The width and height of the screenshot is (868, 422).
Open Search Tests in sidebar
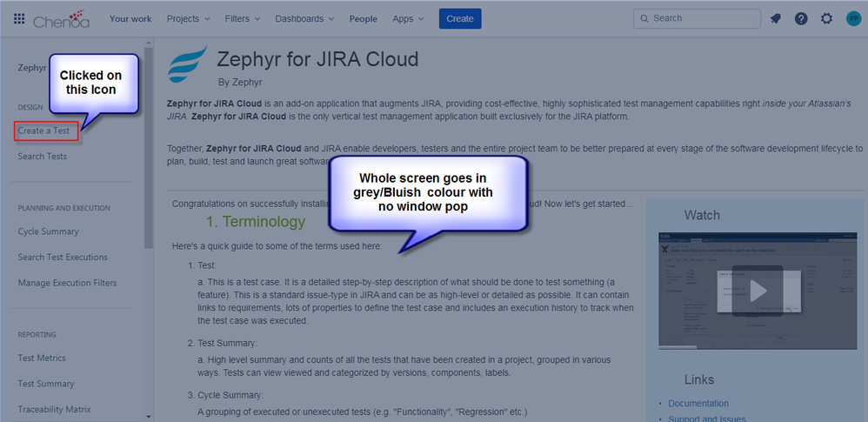coord(42,156)
